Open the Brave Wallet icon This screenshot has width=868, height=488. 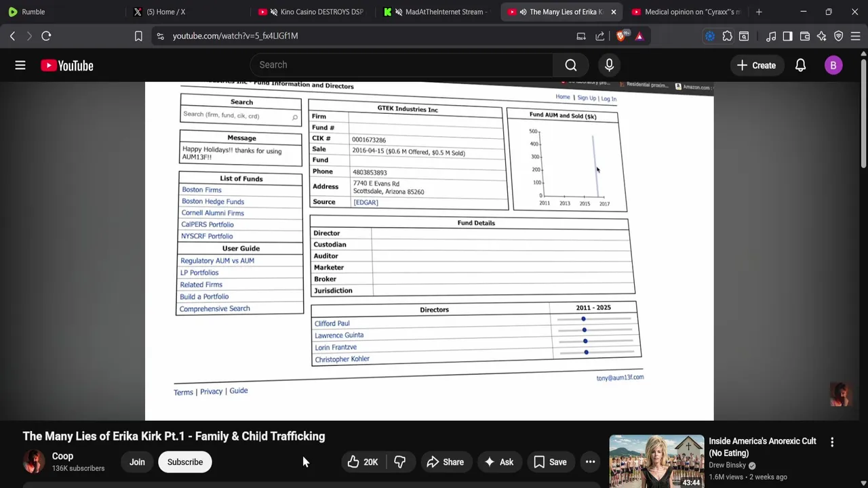click(x=805, y=36)
